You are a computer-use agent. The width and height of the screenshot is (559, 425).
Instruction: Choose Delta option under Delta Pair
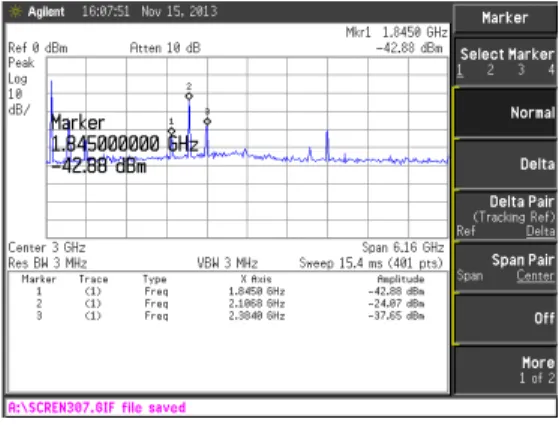coord(540,231)
